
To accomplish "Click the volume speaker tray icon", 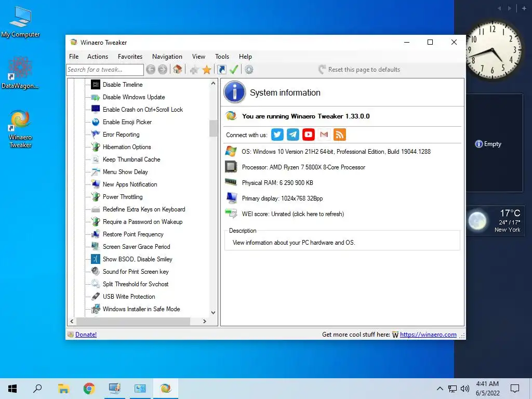I will (465, 389).
